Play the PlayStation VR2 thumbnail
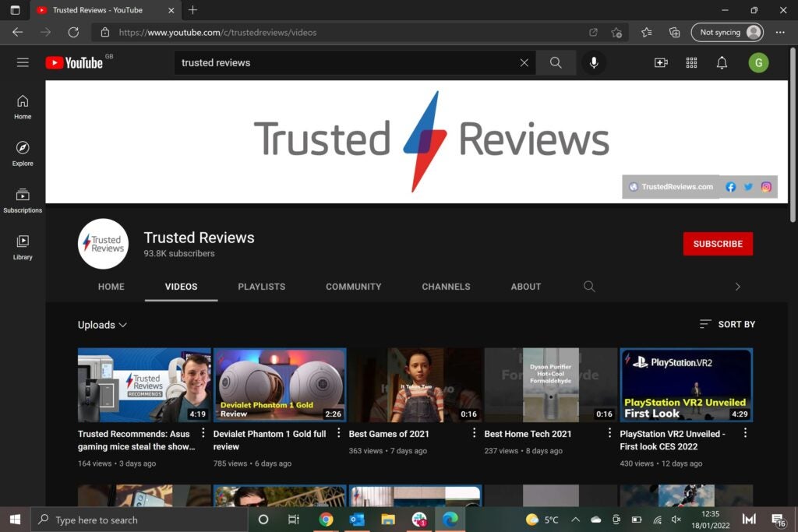798x532 pixels. click(686, 385)
